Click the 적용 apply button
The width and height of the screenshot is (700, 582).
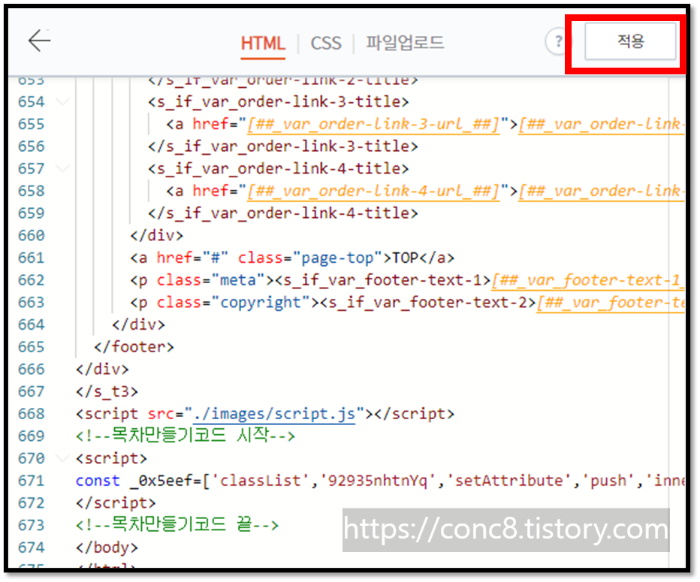(630, 41)
